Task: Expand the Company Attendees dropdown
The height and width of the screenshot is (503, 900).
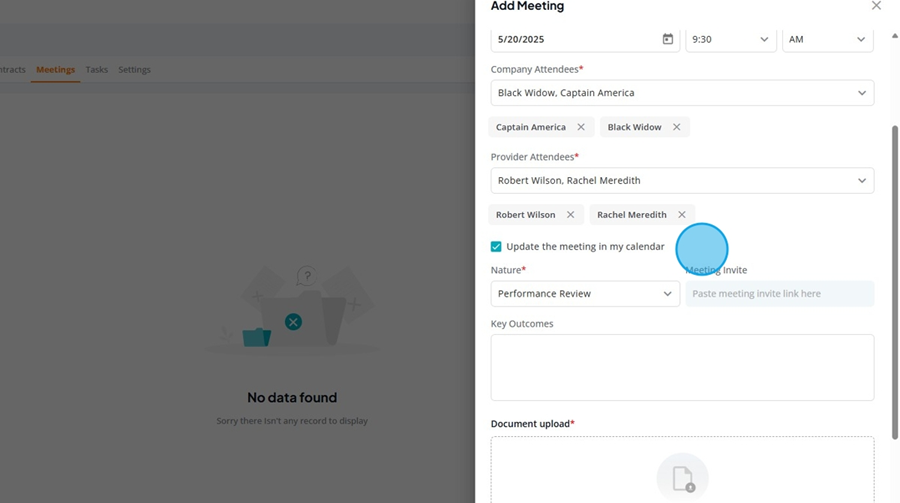Action: [x=682, y=92]
